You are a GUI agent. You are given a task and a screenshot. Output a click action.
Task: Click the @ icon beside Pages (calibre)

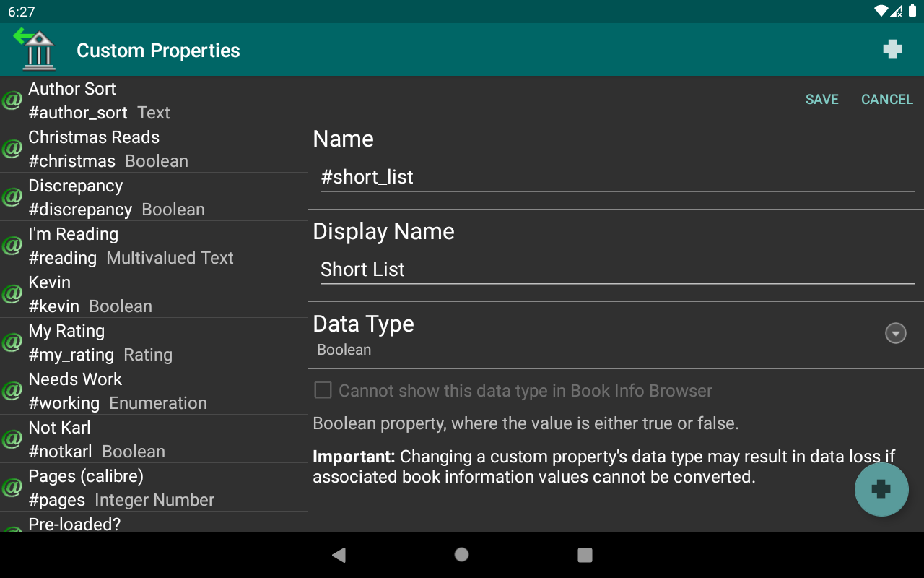tap(12, 488)
